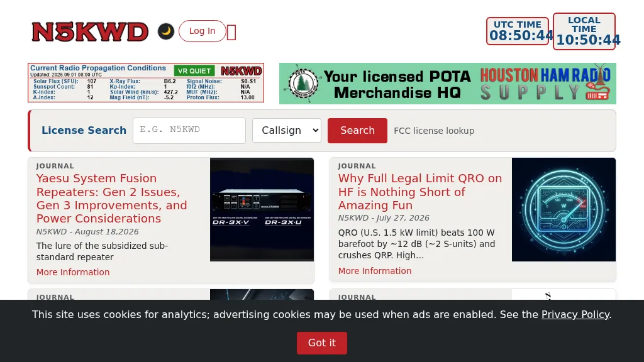
Task: Click the FCC license lookup text
Action: 434,131
